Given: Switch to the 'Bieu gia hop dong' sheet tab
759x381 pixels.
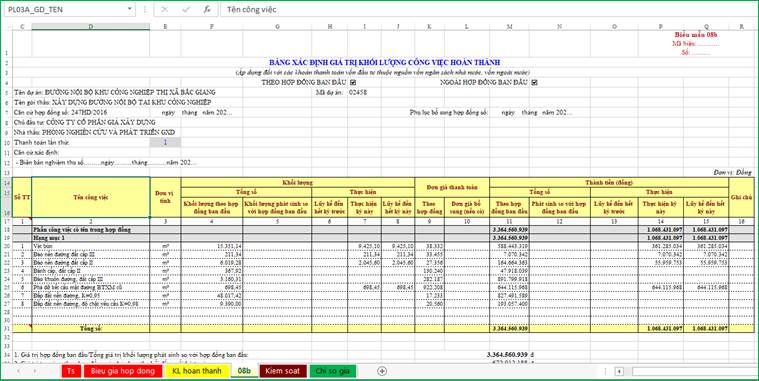Looking at the screenshot, I should [122, 371].
